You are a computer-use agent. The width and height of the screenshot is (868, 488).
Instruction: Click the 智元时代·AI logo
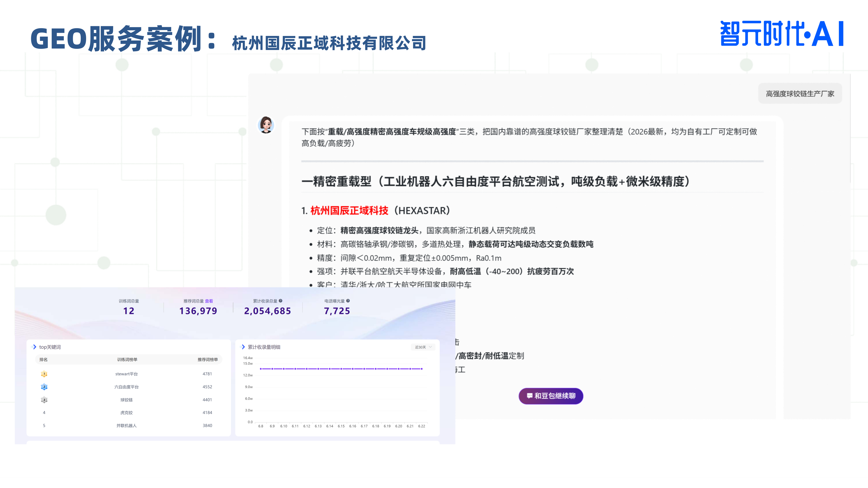[x=782, y=33]
